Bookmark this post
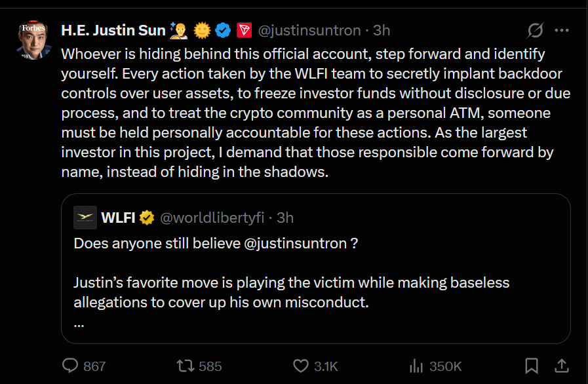 tap(532, 366)
